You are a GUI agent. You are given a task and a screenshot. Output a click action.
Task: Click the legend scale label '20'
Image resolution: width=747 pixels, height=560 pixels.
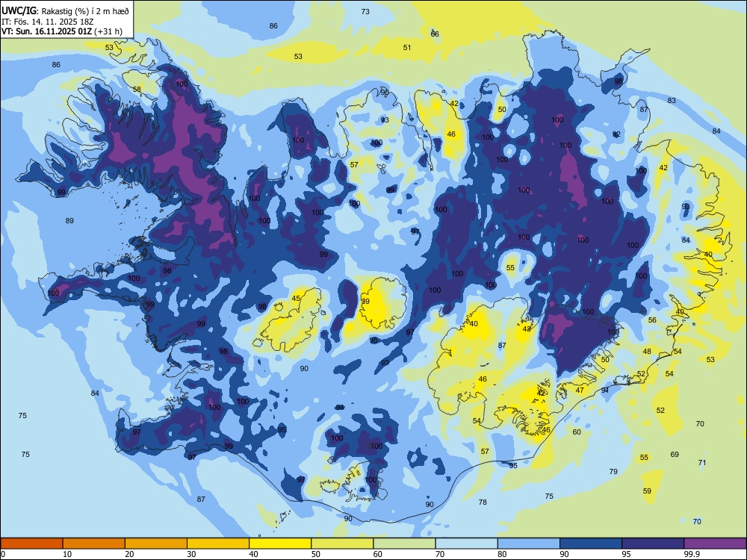129,554
